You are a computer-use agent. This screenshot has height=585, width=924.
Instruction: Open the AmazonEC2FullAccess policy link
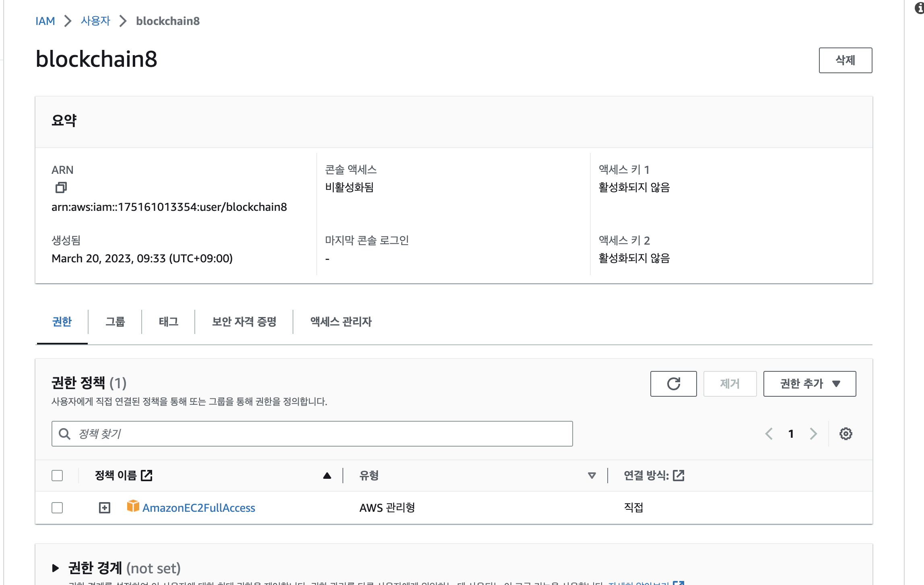(x=199, y=508)
